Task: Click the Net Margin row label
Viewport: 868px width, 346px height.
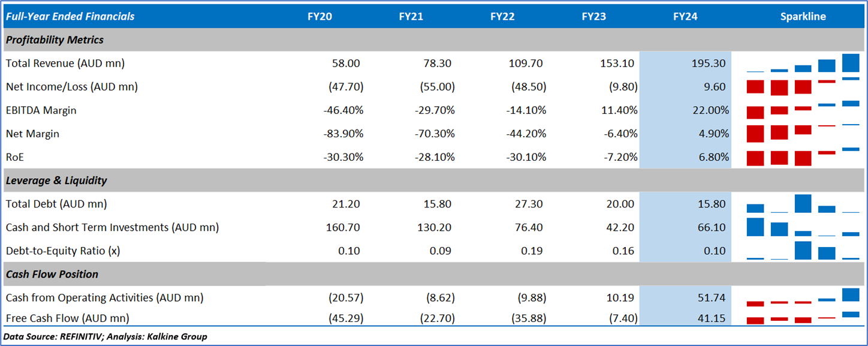Action: click(x=32, y=134)
